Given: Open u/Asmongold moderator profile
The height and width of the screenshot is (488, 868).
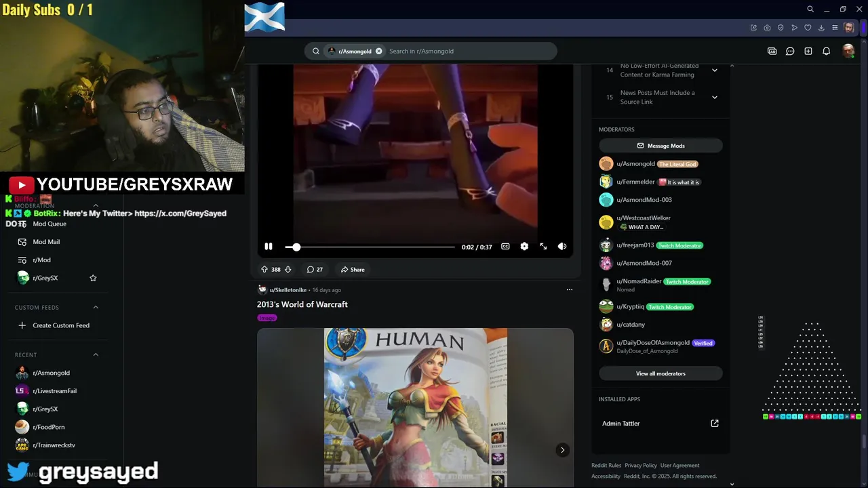Looking at the screenshot, I should click(635, 164).
